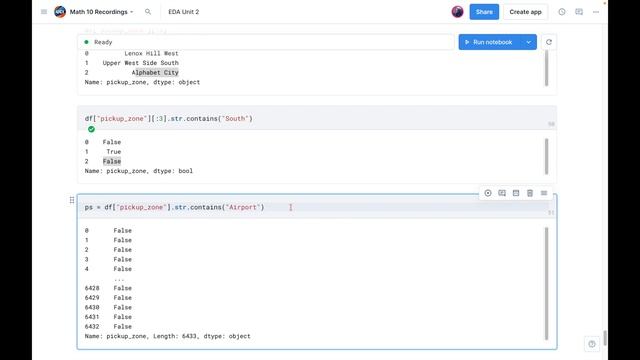Click the Share button

[x=484, y=12]
